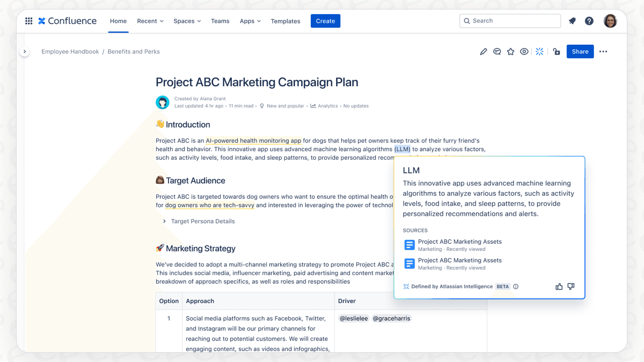
Task: Open the Templates menu item
Action: [x=285, y=21]
